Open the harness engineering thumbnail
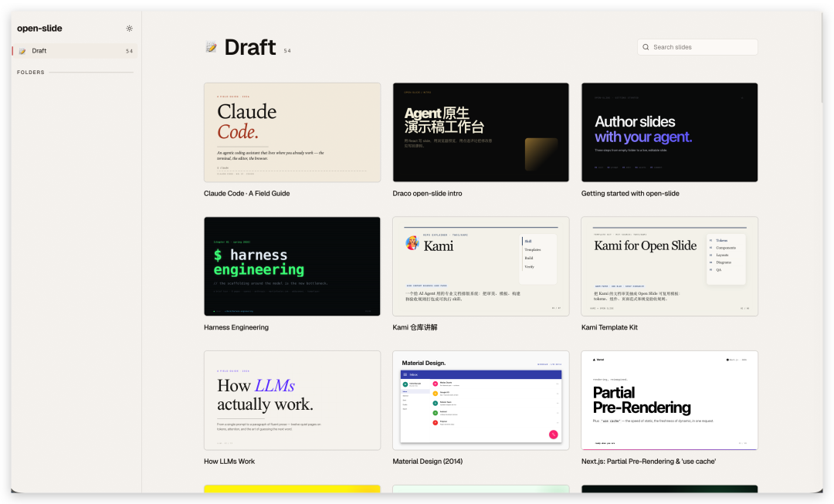This screenshot has width=834, height=504. (x=292, y=266)
